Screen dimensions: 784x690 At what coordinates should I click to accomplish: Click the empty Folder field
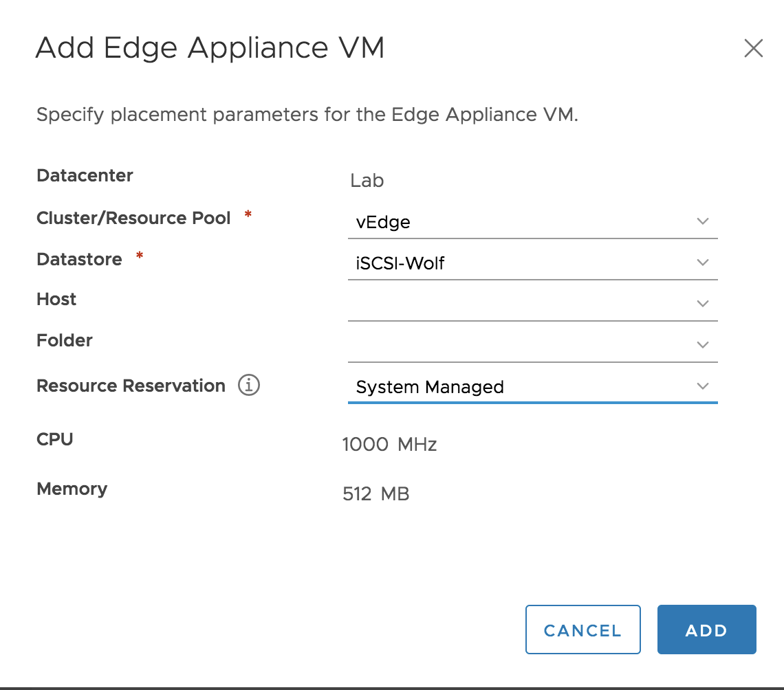tap(481, 345)
